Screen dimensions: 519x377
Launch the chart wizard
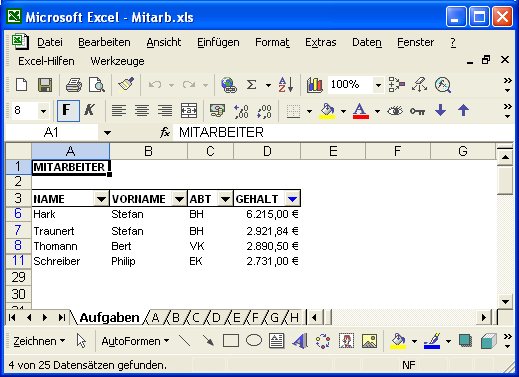click(x=314, y=85)
